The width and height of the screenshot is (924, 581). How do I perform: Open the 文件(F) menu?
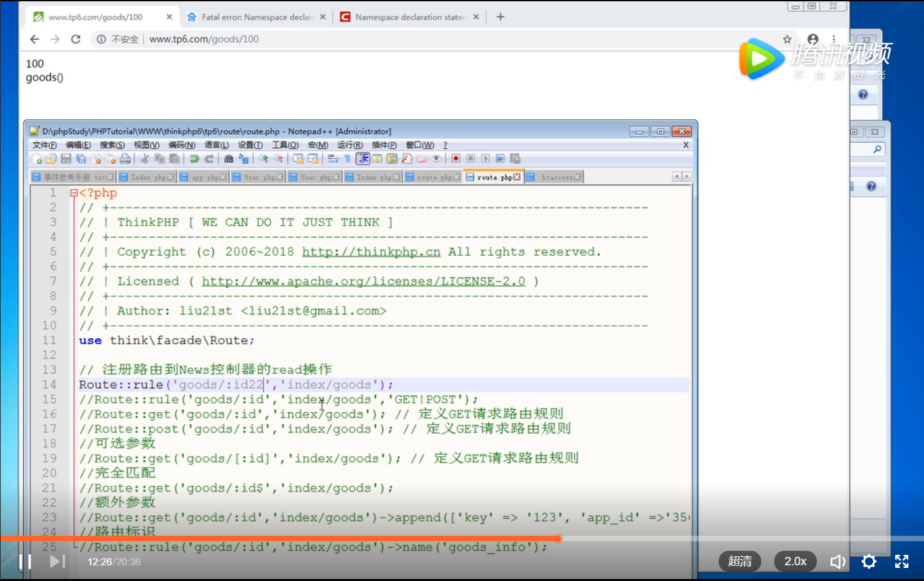click(44, 145)
